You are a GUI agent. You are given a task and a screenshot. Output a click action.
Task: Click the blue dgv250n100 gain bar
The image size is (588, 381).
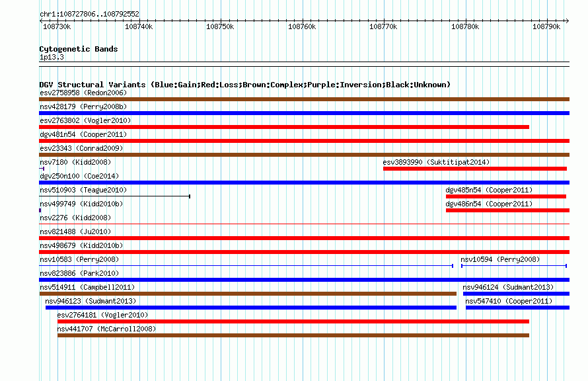point(304,183)
